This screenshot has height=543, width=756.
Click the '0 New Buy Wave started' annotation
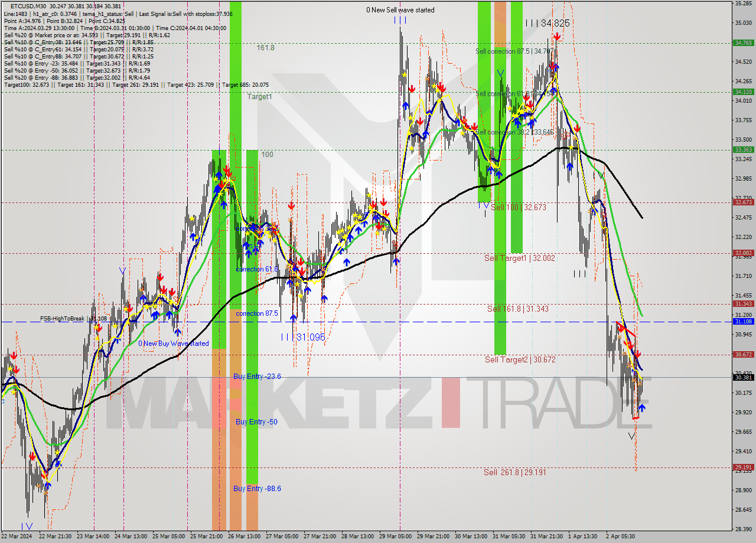(174, 344)
